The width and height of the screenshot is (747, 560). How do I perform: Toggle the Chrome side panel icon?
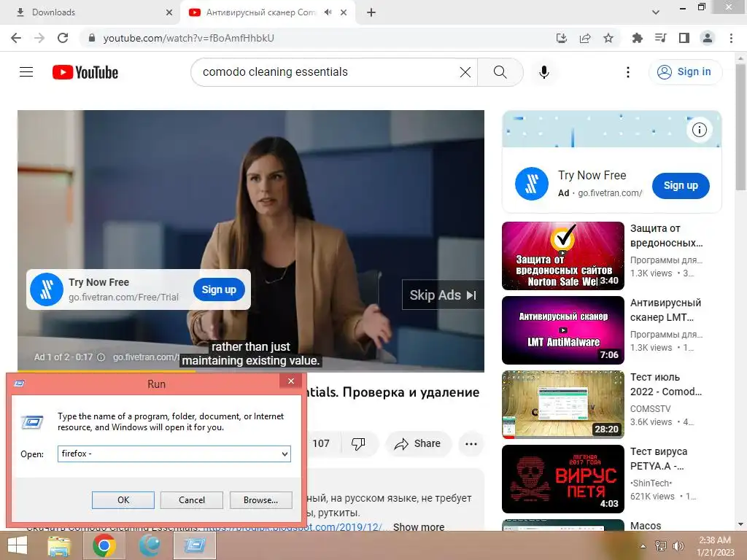coord(684,38)
